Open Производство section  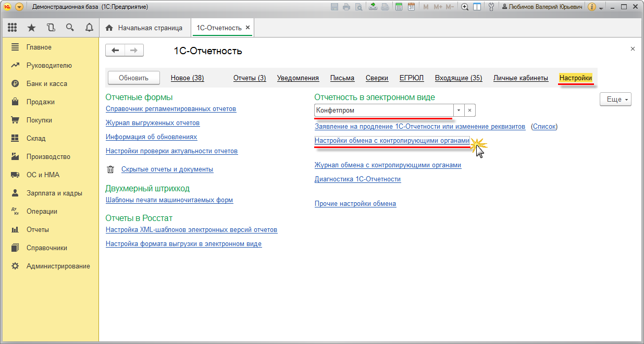(49, 156)
